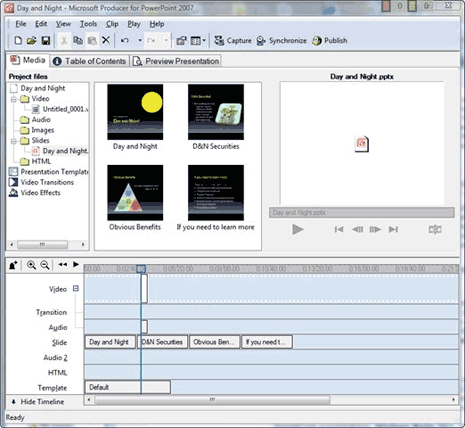Select Day and Night slides file in tree
Image resolution: width=465 pixels, height=428 pixels.
[x=65, y=151]
